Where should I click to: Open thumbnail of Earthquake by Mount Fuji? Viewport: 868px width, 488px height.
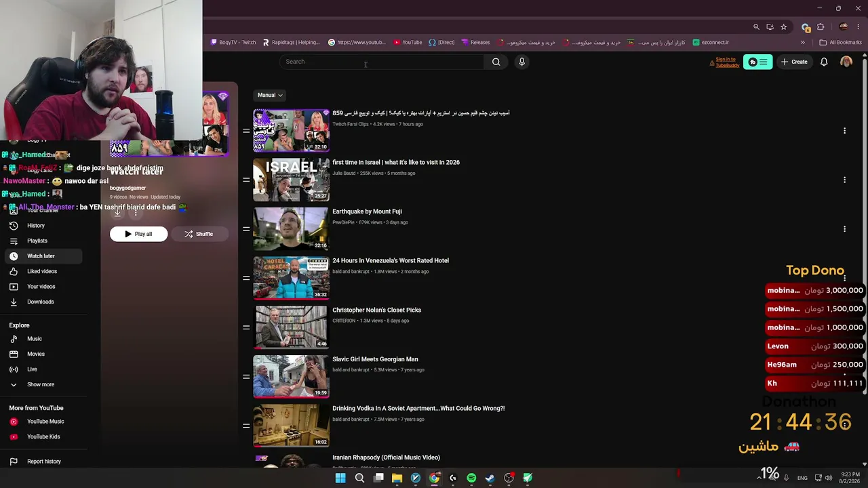[291, 229]
